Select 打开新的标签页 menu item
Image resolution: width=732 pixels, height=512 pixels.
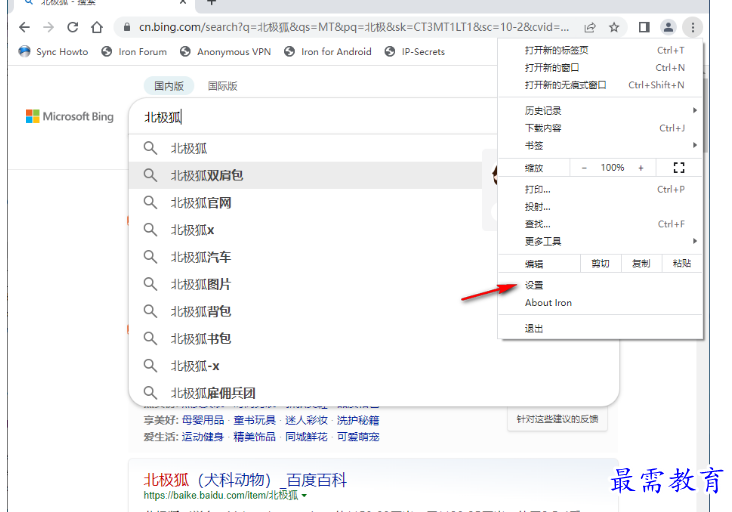[x=600, y=50]
